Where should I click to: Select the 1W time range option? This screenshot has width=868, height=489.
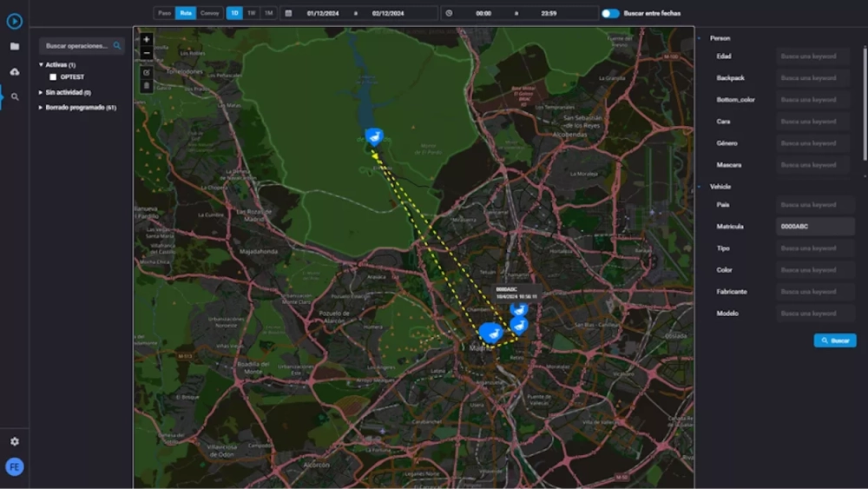tap(251, 13)
